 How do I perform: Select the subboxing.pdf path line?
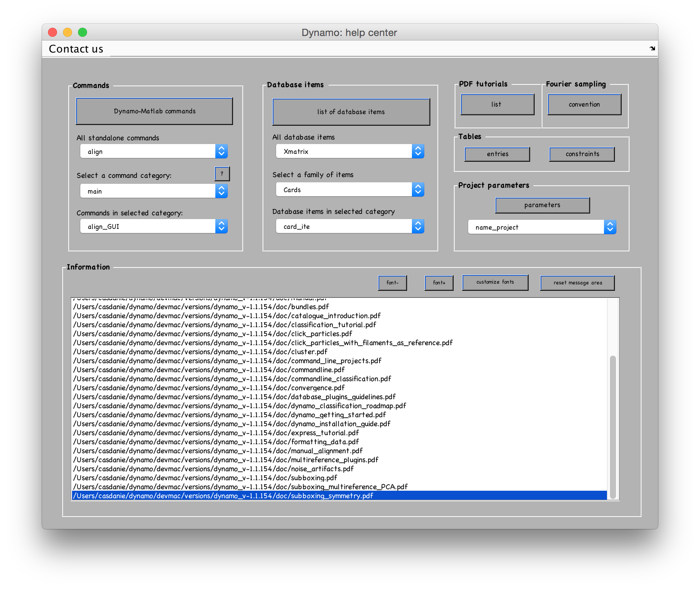tap(339, 478)
